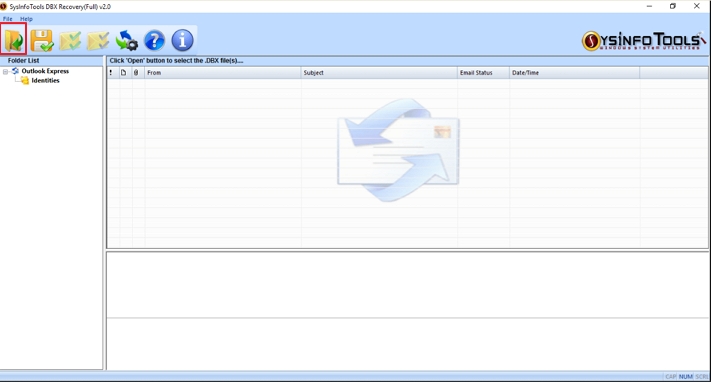The image size is (711, 382).
Task: Collapse the Outlook Express tree node
Action: [x=5, y=71]
